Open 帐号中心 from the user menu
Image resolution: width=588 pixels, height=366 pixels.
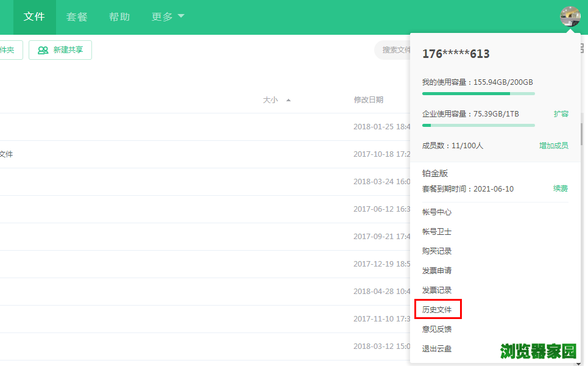coord(437,212)
